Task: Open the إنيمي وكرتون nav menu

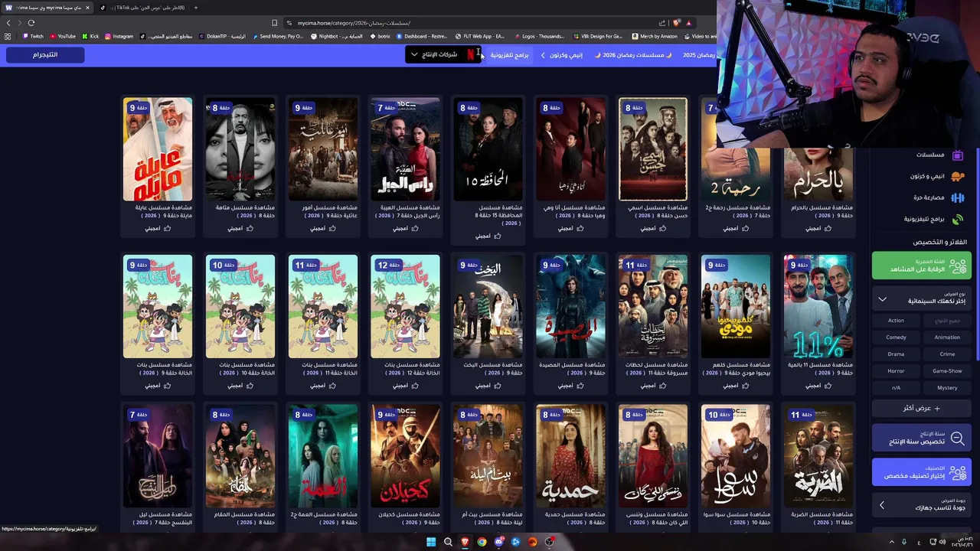Action: point(561,55)
